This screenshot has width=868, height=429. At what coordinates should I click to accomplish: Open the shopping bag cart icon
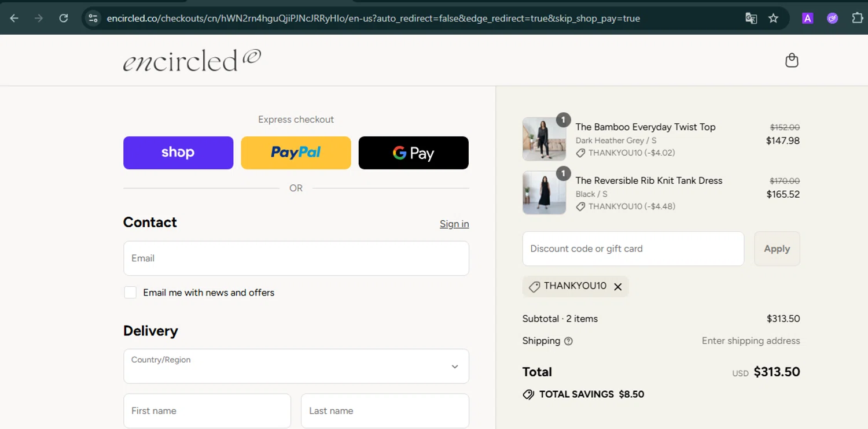click(x=792, y=60)
